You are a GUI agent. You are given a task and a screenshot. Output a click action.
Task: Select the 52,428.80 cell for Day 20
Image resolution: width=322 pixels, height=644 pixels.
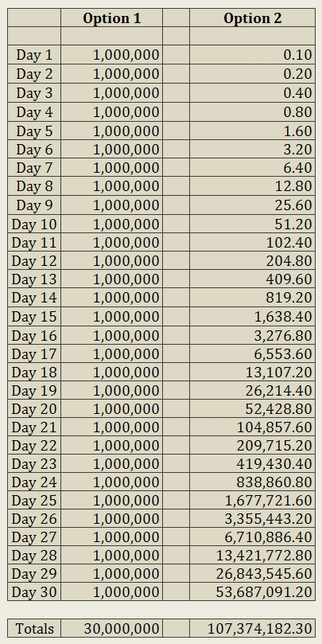(x=252, y=409)
